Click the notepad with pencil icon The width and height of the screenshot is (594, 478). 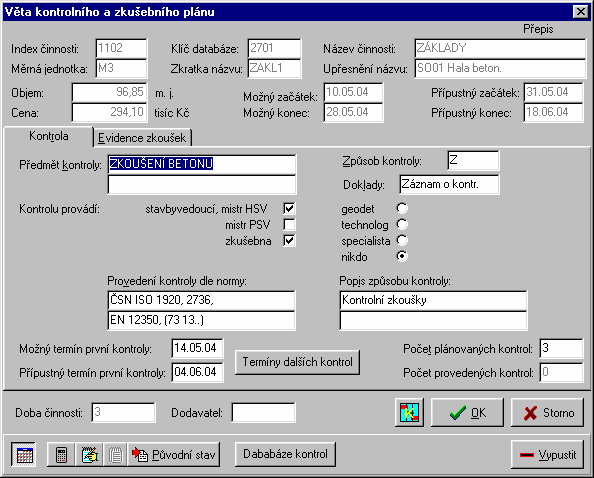pos(89,454)
